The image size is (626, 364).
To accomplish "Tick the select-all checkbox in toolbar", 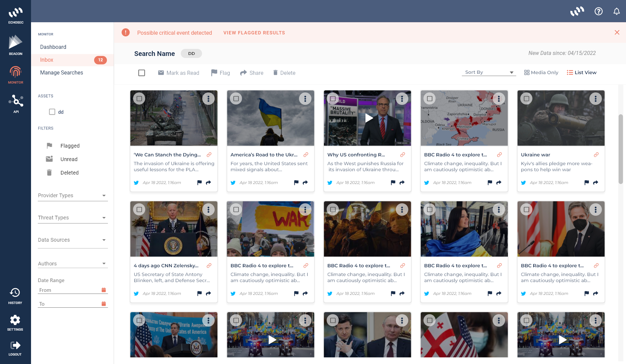I will click(142, 73).
